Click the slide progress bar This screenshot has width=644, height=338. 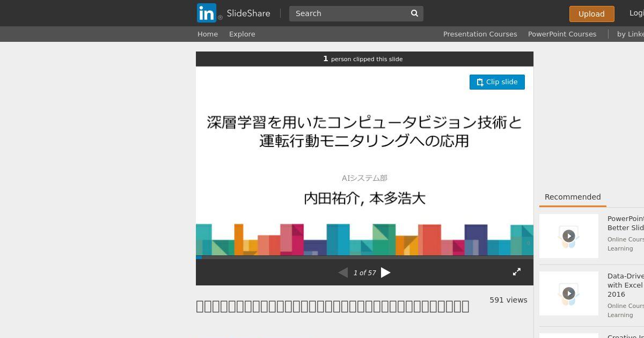(364, 258)
